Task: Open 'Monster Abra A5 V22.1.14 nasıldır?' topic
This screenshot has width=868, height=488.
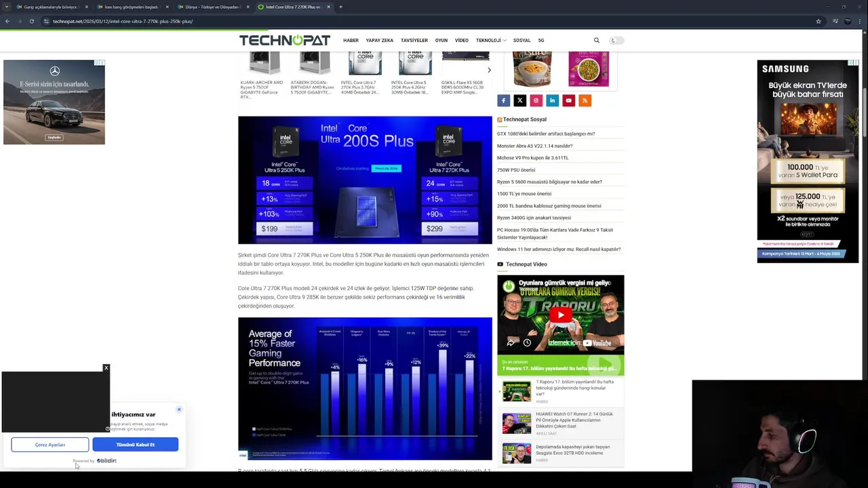Action: pos(534,146)
